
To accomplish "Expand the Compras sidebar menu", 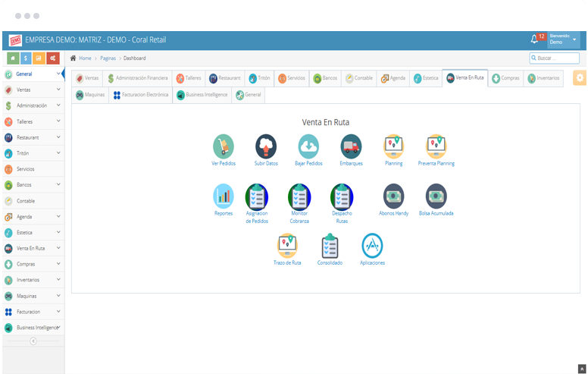I will point(33,264).
